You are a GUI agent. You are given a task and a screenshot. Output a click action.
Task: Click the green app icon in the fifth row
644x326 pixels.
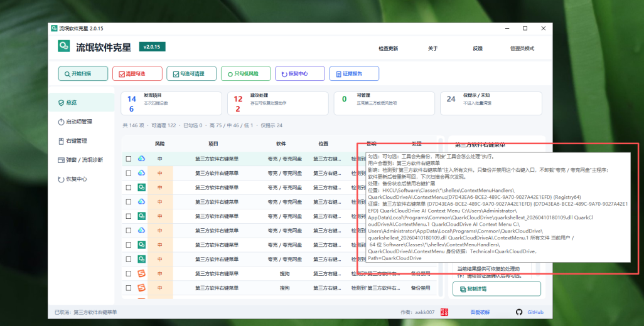(x=141, y=216)
